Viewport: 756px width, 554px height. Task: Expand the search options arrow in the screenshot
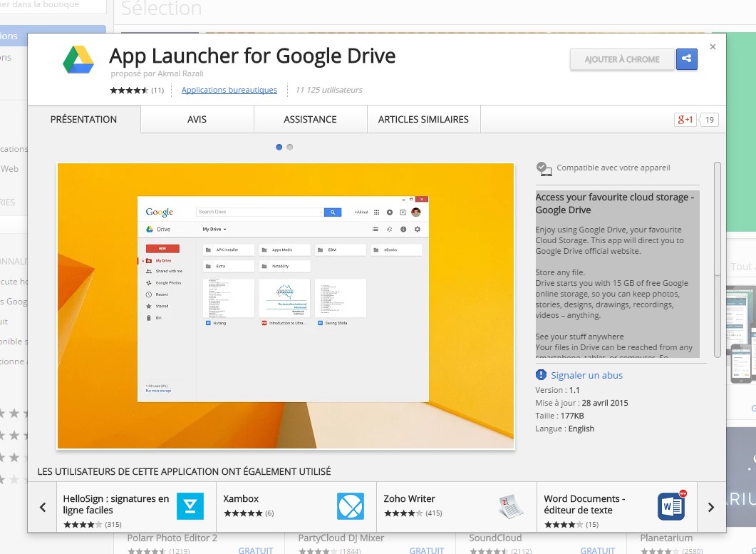click(322, 212)
